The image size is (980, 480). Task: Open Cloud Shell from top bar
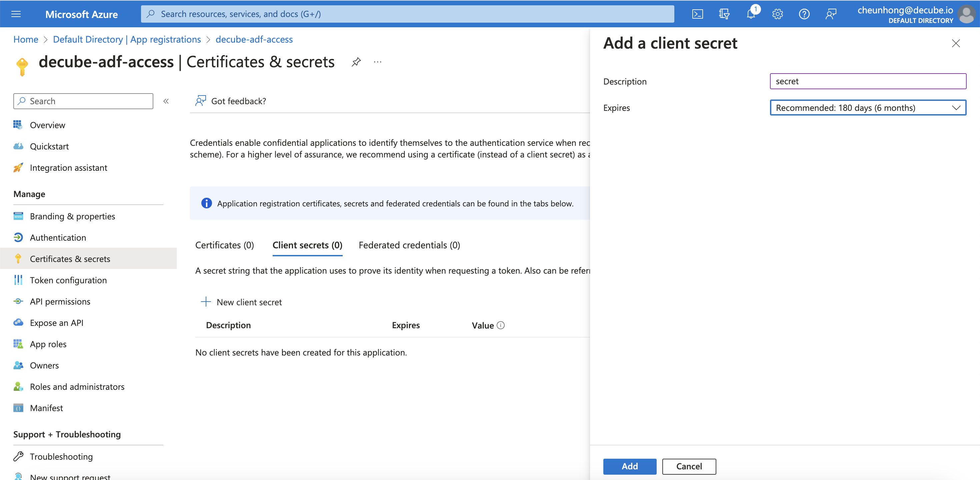point(697,14)
